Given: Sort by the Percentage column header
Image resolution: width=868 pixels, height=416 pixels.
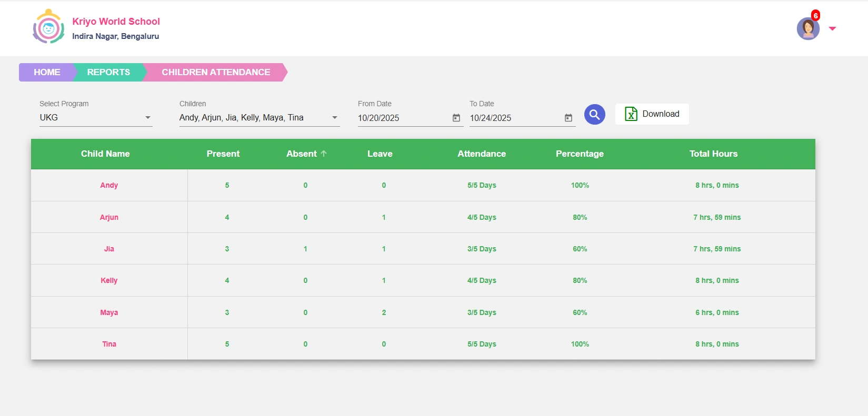Looking at the screenshot, I should point(580,154).
